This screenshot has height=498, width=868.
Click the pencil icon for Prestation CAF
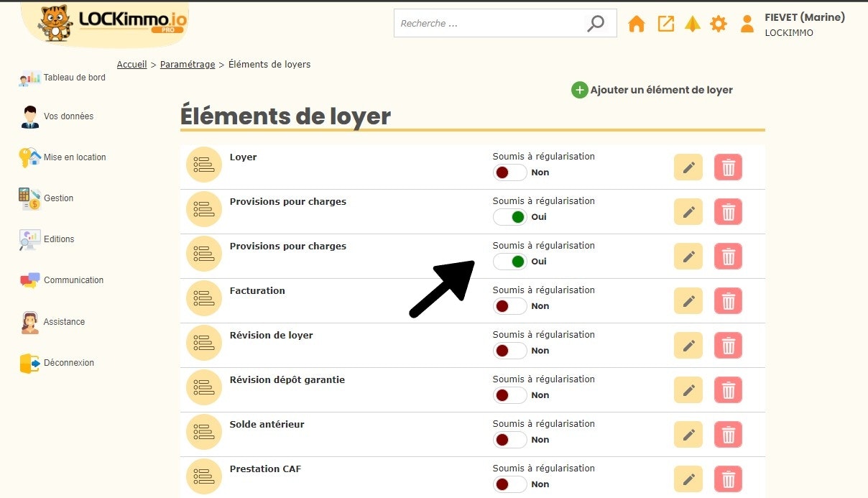[x=688, y=479]
